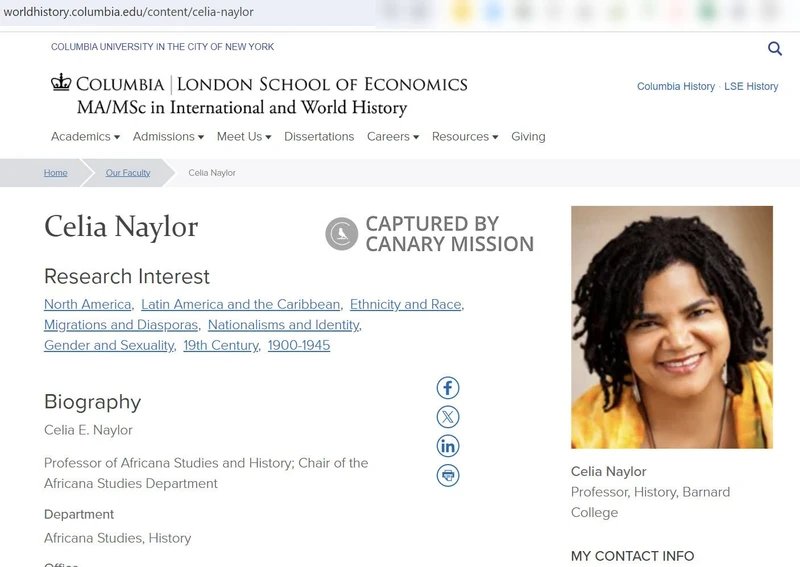Click the Columbia crown logo
The width and height of the screenshot is (800, 567).
click(61, 82)
